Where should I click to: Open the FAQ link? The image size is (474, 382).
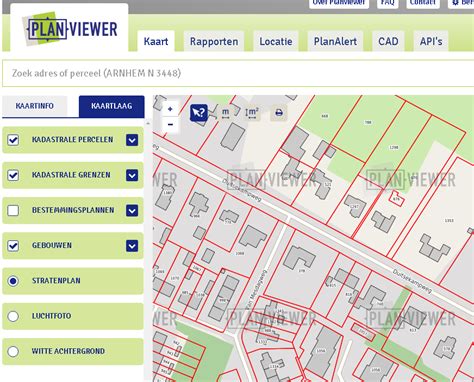click(388, 3)
